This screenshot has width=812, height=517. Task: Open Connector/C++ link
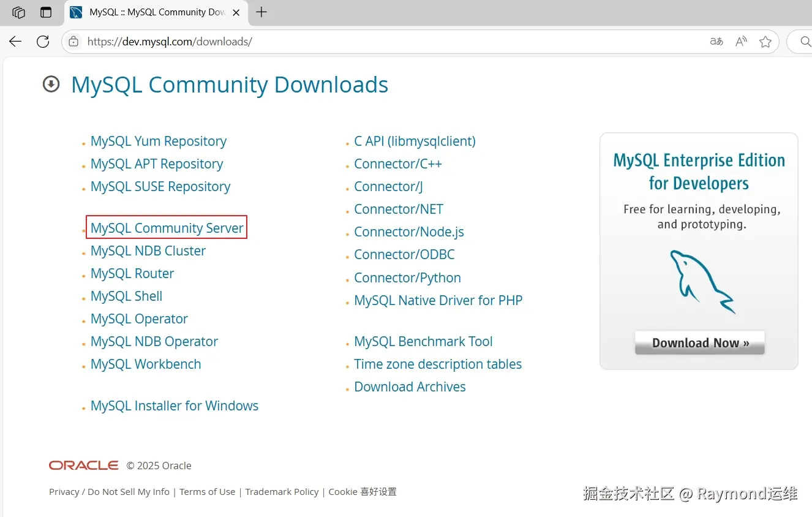point(398,164)
